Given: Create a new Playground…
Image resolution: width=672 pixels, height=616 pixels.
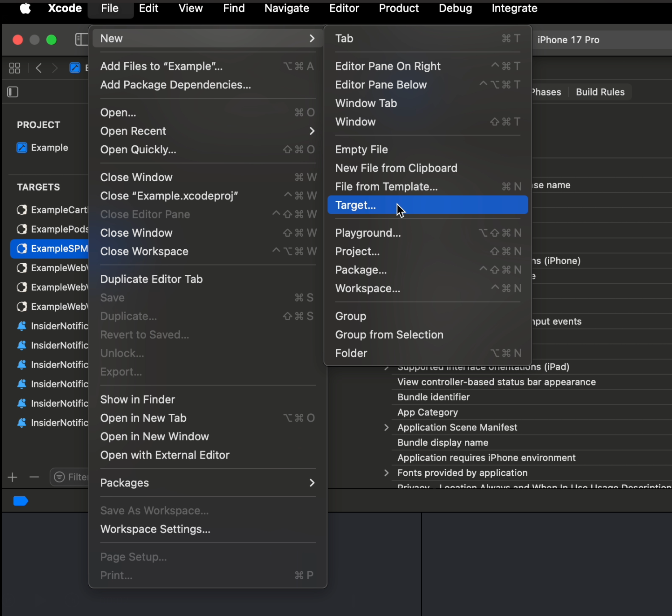Looking at the screenshot, I should point(428,233).
